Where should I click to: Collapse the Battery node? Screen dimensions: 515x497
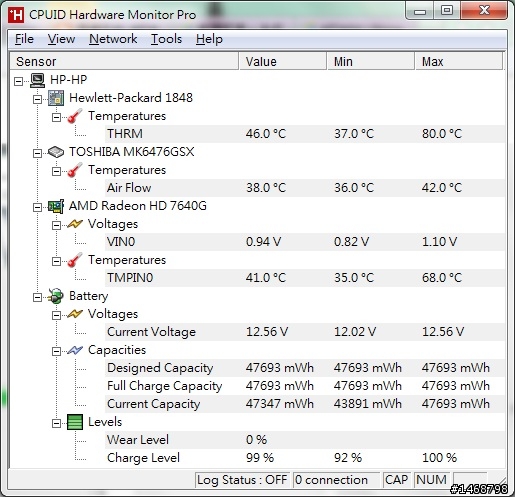click(x=38, y=297)
